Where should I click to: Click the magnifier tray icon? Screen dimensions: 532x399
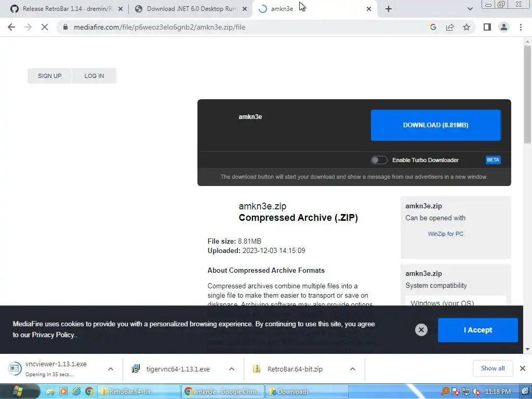click(x=445, y=392)
